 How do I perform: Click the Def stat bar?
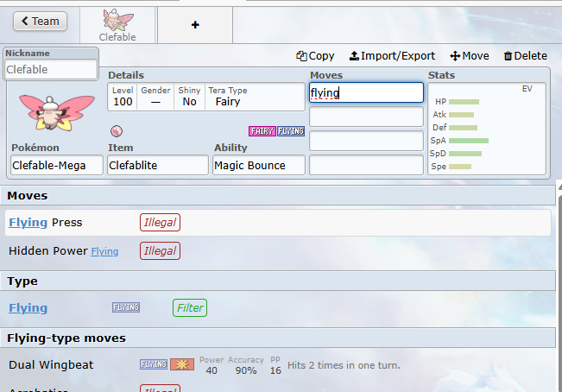[463, 128]
